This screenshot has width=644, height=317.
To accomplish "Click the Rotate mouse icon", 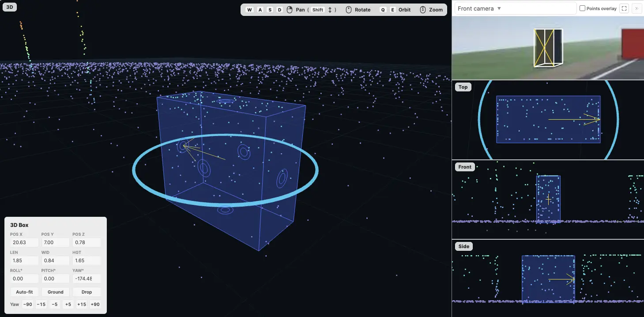I will point(349,10).
